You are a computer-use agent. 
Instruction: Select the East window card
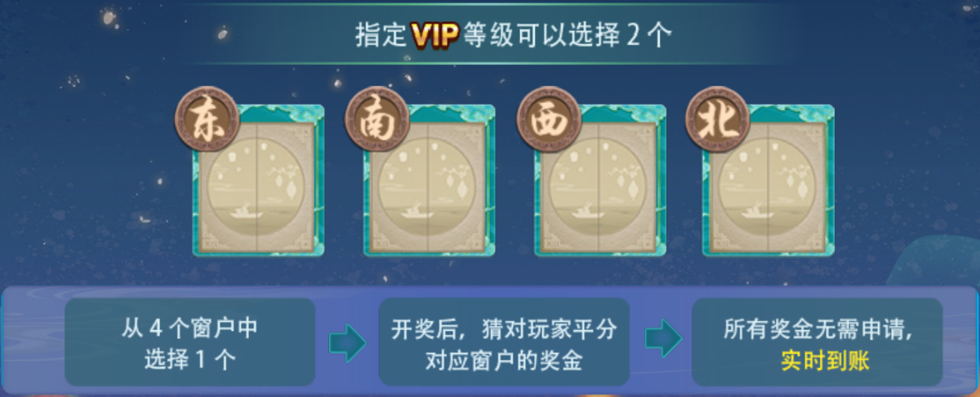click(x=258, y=181)
